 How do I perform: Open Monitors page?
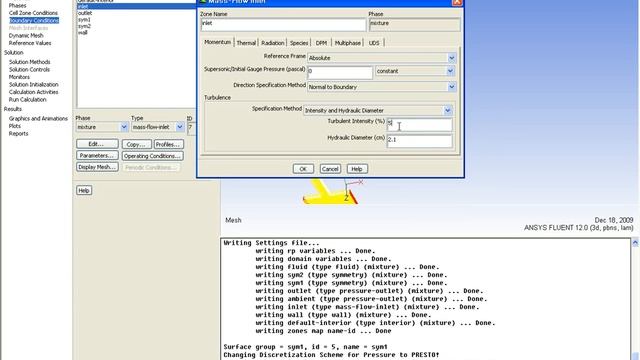pyautogui.click(x=19, y=77)
